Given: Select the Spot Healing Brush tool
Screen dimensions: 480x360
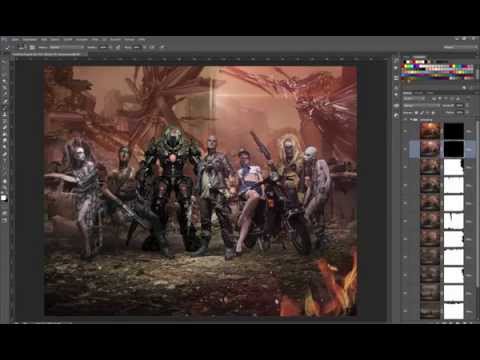Looking at the screenshot, I should [5, 102].
